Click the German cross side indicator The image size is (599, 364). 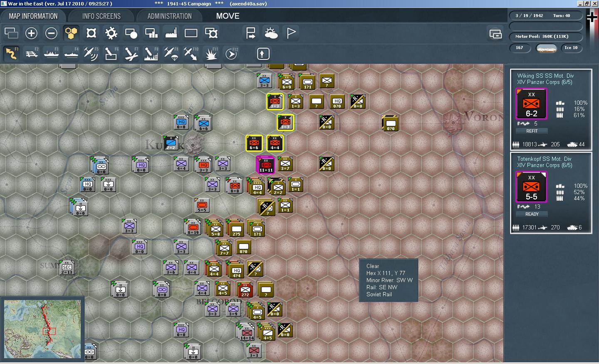click(592, 17)
